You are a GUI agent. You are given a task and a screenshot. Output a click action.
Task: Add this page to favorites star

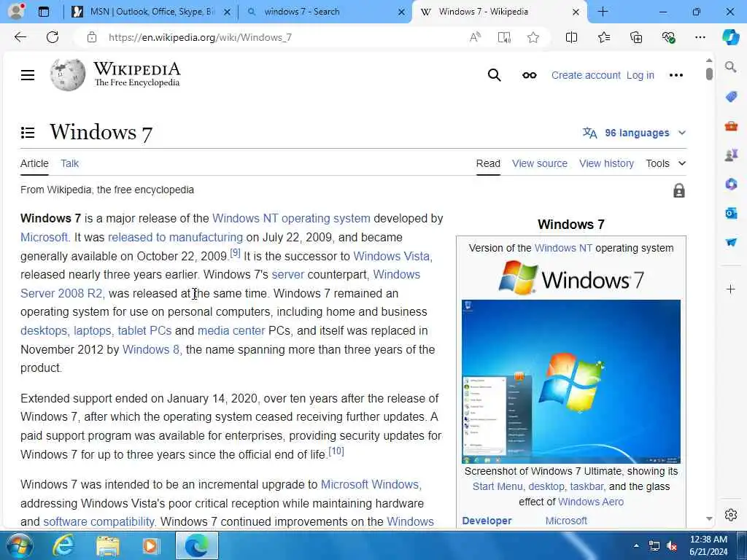533,37
